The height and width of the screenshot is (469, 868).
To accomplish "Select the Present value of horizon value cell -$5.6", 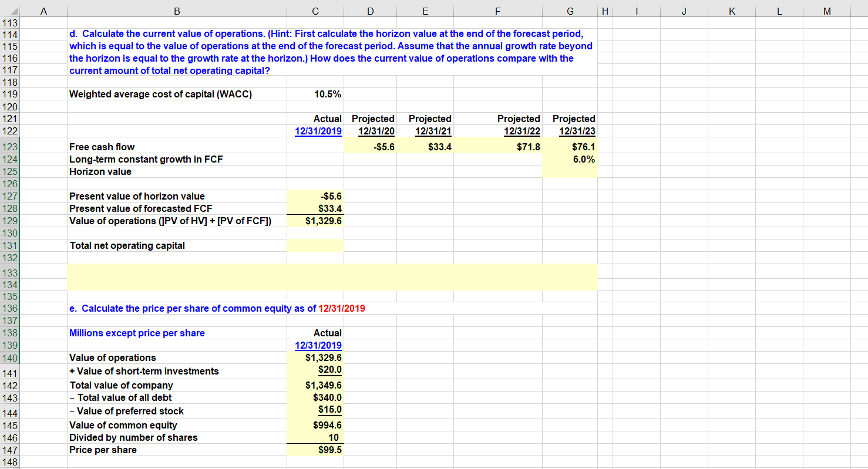I will [315, 196].
